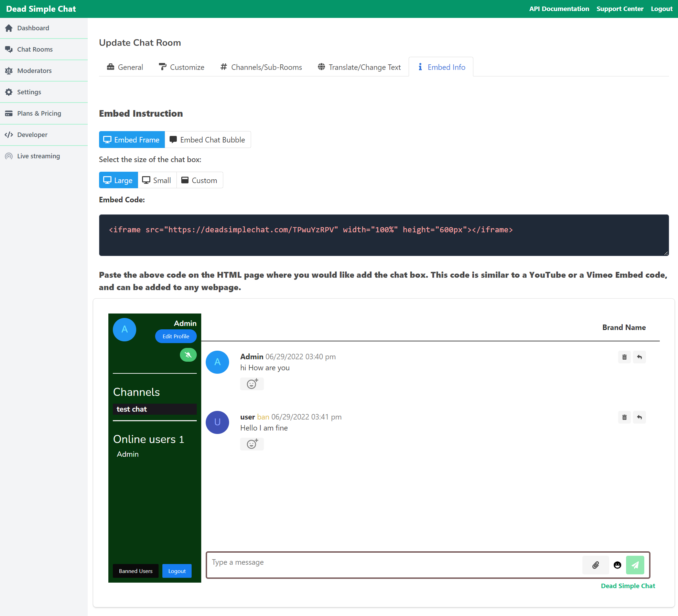Delete the message from user using trash icon
Image resolution: width=678 pixels, height=616 pixels.
(x=624, y=417)
